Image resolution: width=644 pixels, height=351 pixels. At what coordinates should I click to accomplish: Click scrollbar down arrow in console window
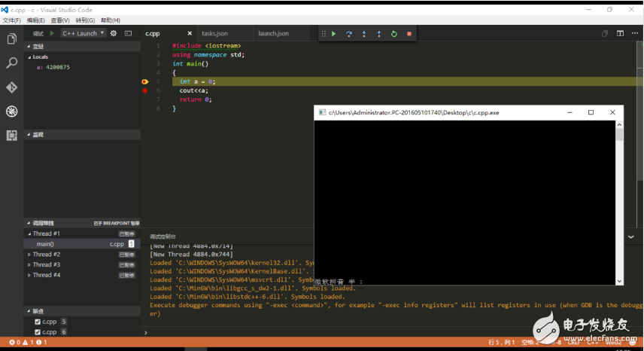coord(619,282)
